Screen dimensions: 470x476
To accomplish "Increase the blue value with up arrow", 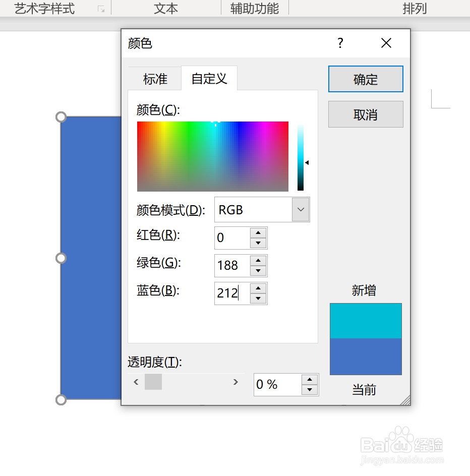I will coord(258,288).
